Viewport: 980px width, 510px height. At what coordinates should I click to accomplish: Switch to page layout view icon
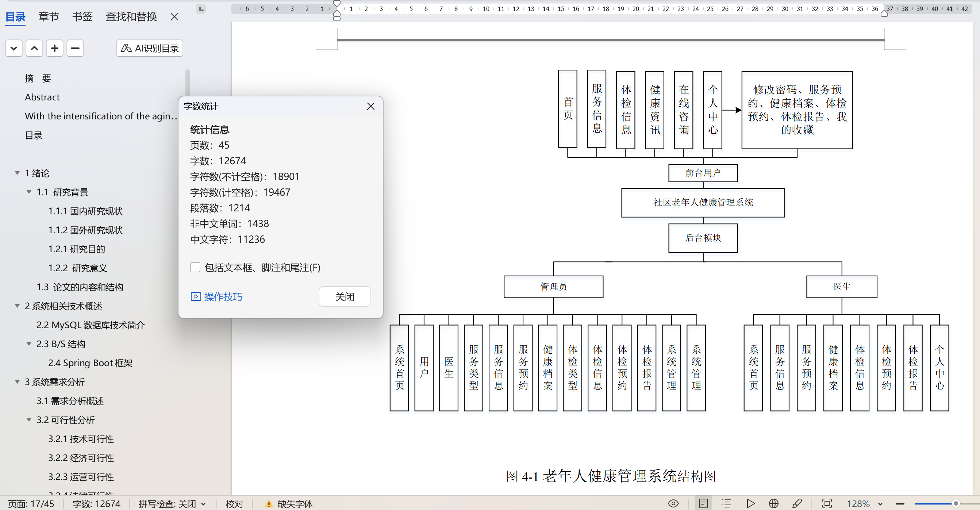point(703,503)
